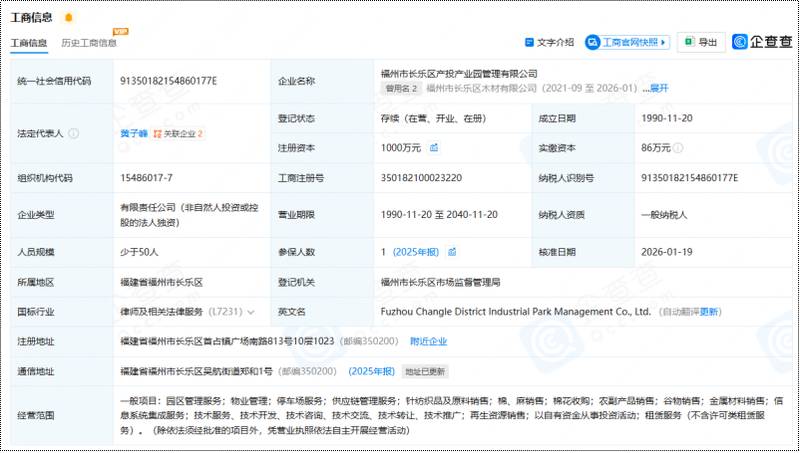Click the 企查查 logo
Screen dimensions: 800x453
tap(762, 42)
